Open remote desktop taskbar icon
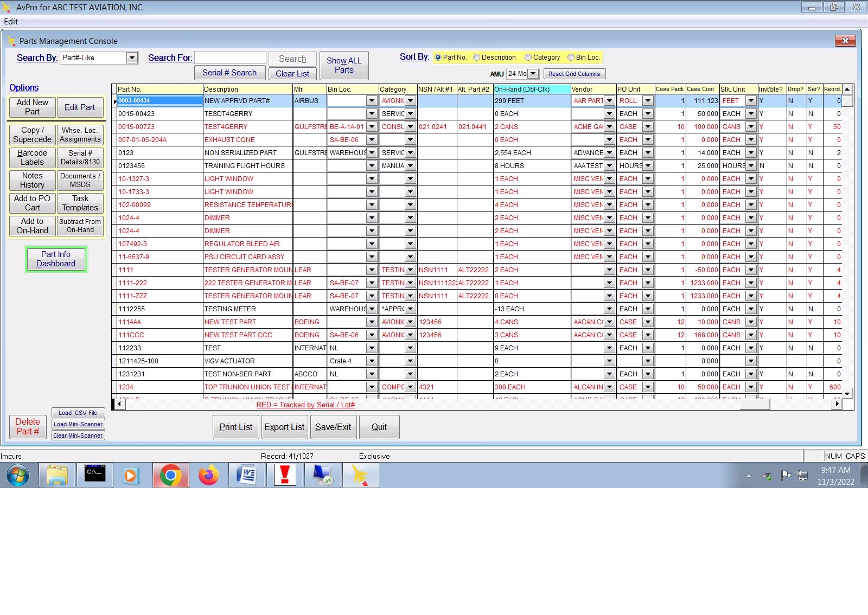This screenshot has height=615, width=868. coord(323,476)
